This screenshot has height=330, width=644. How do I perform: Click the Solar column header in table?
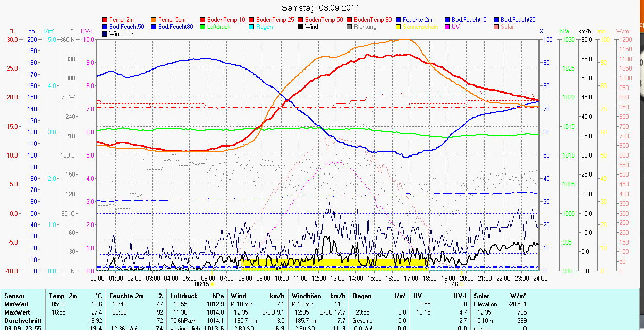[x=482, y=296]
